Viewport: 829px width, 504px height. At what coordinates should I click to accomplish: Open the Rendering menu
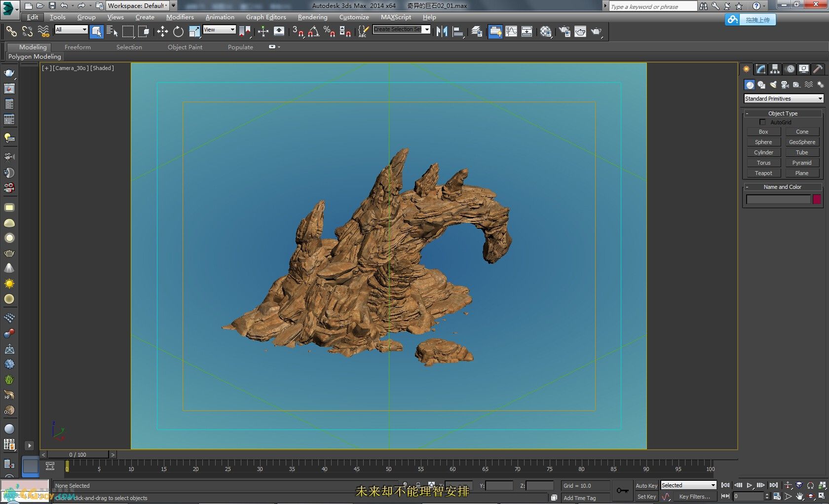[x=312, y=17]
